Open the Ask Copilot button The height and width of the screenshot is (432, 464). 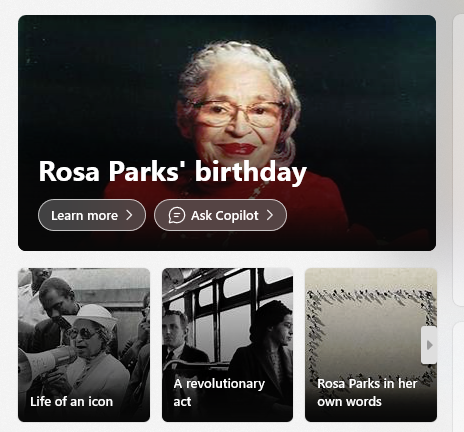coord(220,215)
